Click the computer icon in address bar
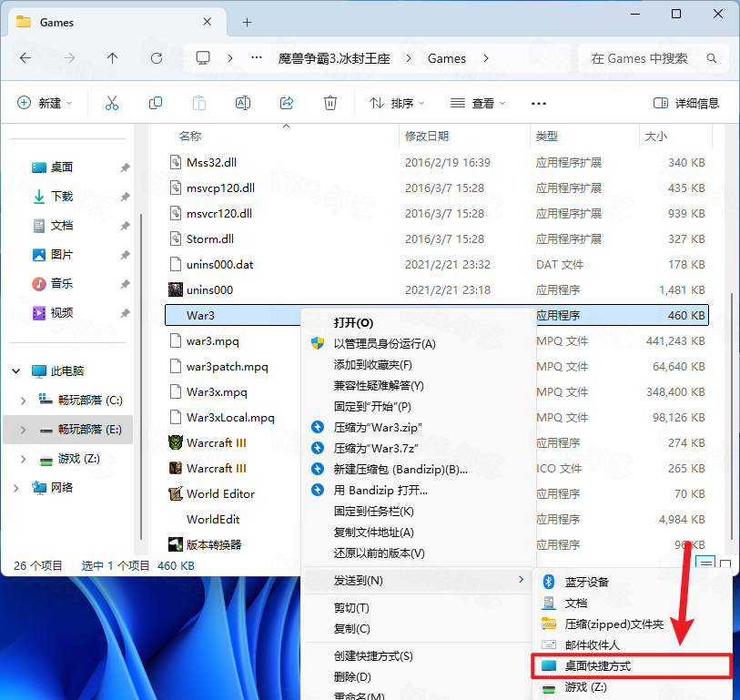 point(203,58)
